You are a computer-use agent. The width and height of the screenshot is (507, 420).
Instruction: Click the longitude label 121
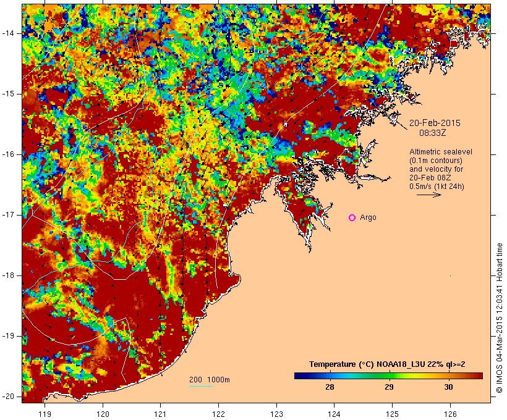click(x=160, y=414)
